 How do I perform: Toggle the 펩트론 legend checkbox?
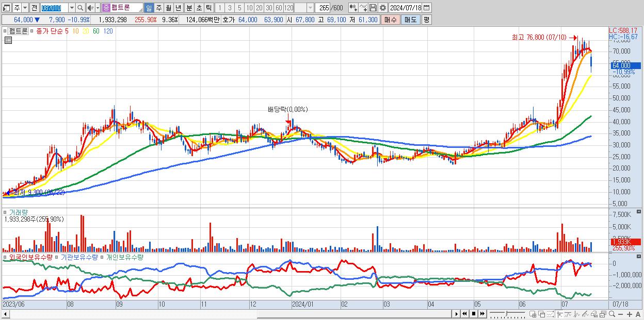tap(6, 31)
